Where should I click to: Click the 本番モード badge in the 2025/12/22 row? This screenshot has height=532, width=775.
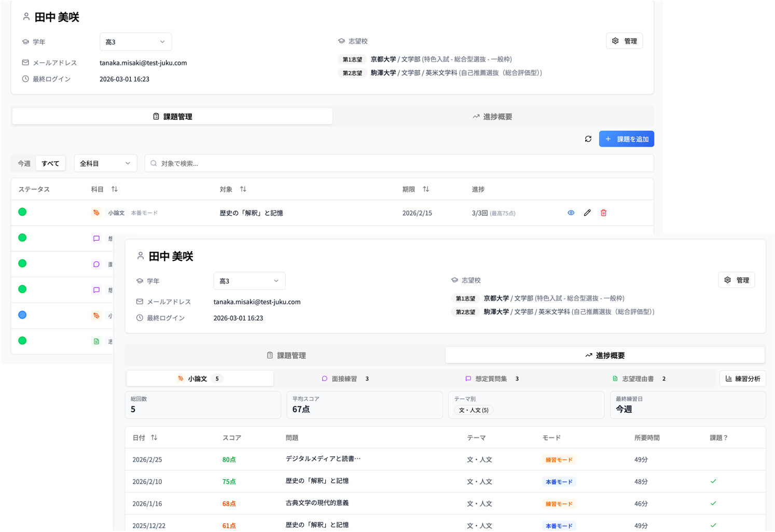tap(559, 526)
